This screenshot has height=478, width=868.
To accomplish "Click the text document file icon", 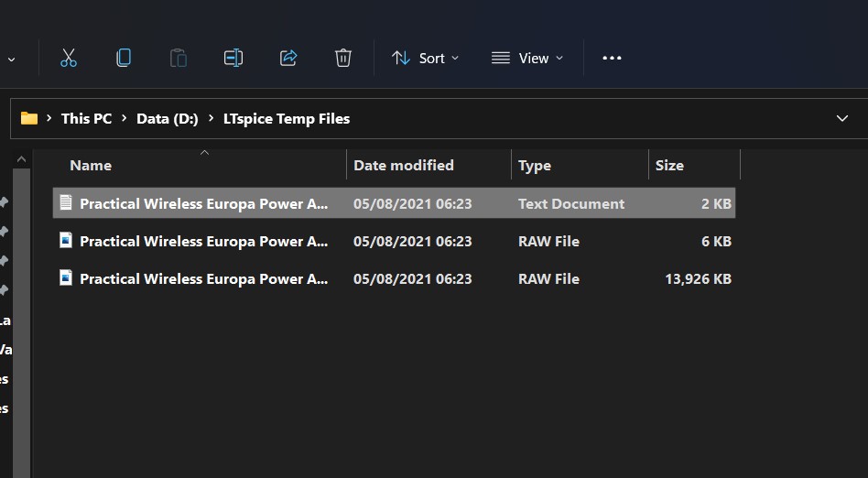I will pos(66,202).
